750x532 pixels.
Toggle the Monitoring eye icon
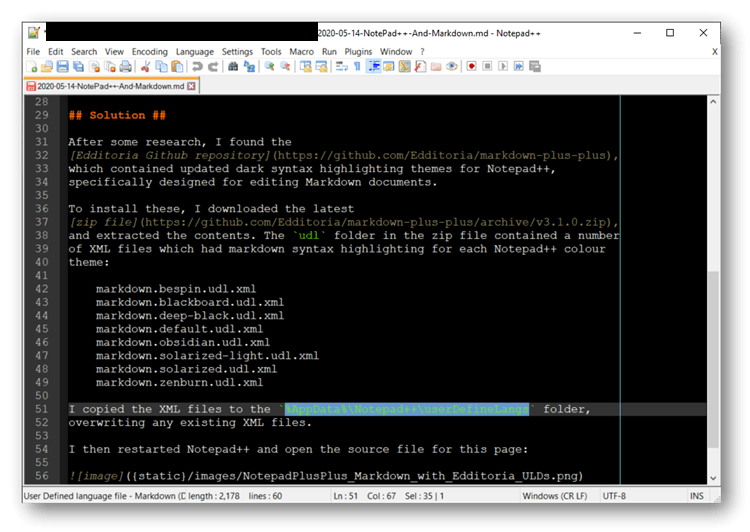pyautogui.click(x=452, y=66)
